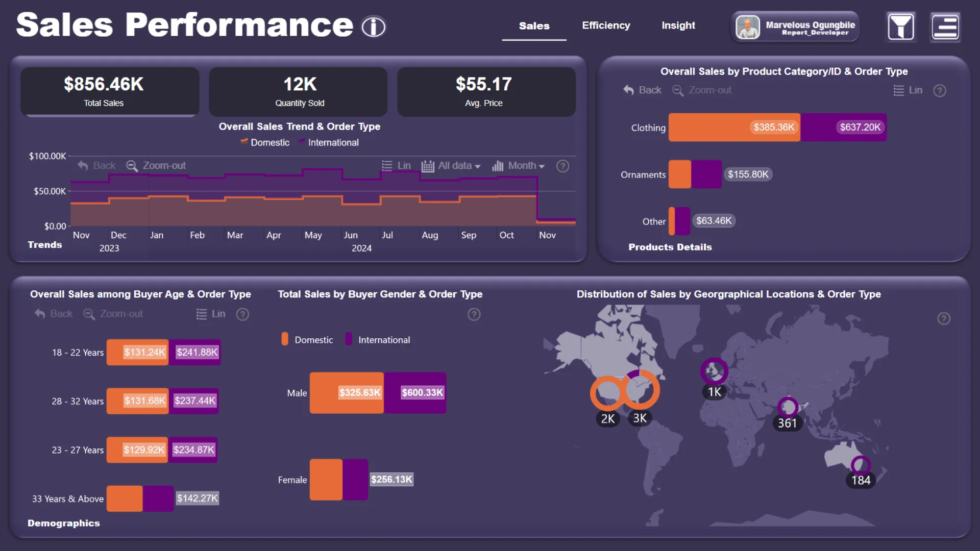This screenshot has width=980, height=551.
Task: Select 18 - 22 Years international bar $241.88K
Action: tap(195, 352)
